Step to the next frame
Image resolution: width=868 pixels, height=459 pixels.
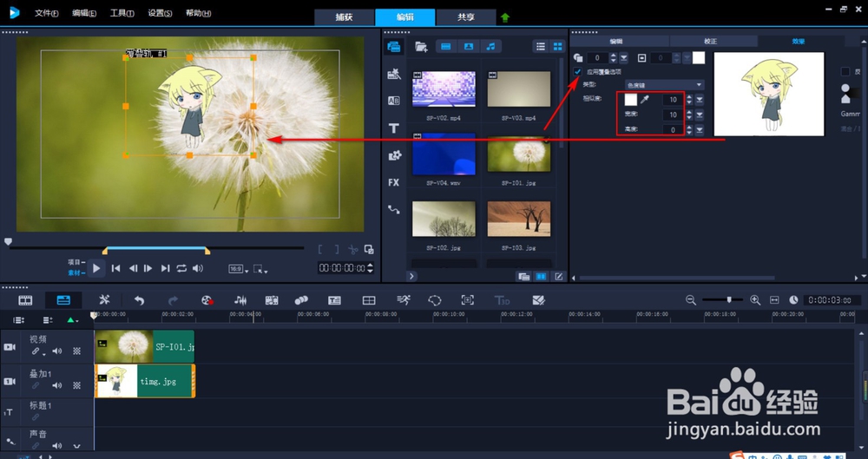click(148, 268)
